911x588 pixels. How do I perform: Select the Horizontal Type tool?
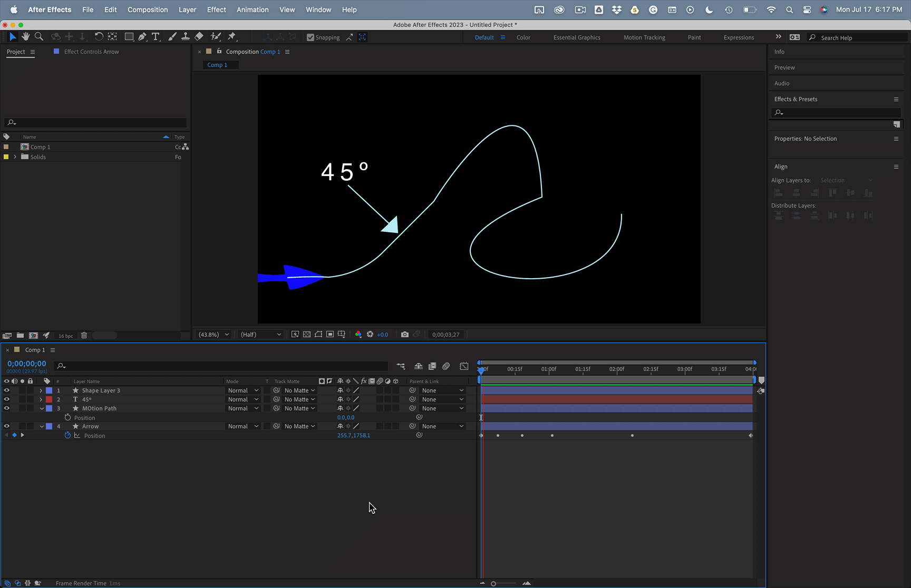[156, 37]
